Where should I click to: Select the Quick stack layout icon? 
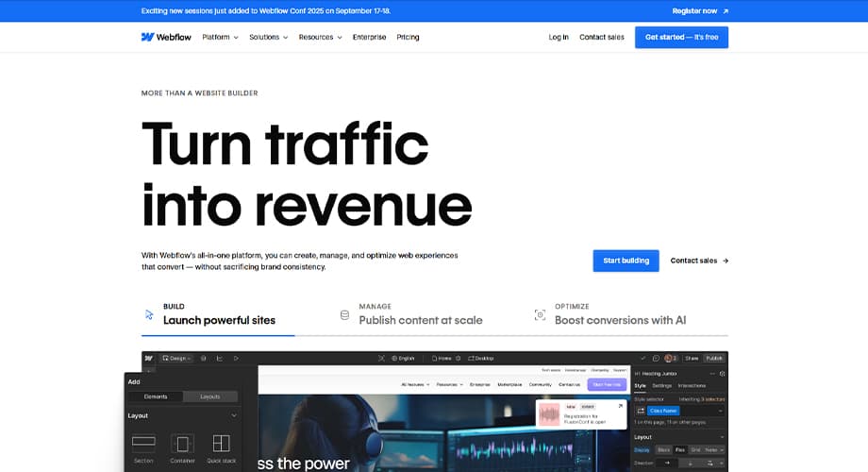pyautogui.click(x=221, y=443)
